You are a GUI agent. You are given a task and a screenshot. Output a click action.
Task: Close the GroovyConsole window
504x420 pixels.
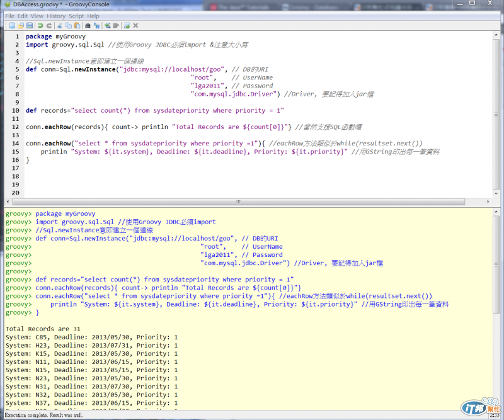490,3
